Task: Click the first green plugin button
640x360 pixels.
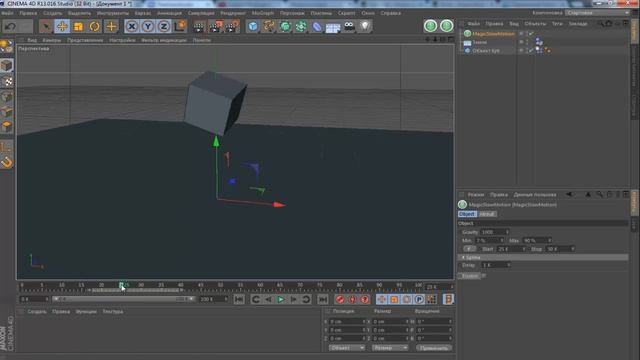Action: (x=430, y=26)
